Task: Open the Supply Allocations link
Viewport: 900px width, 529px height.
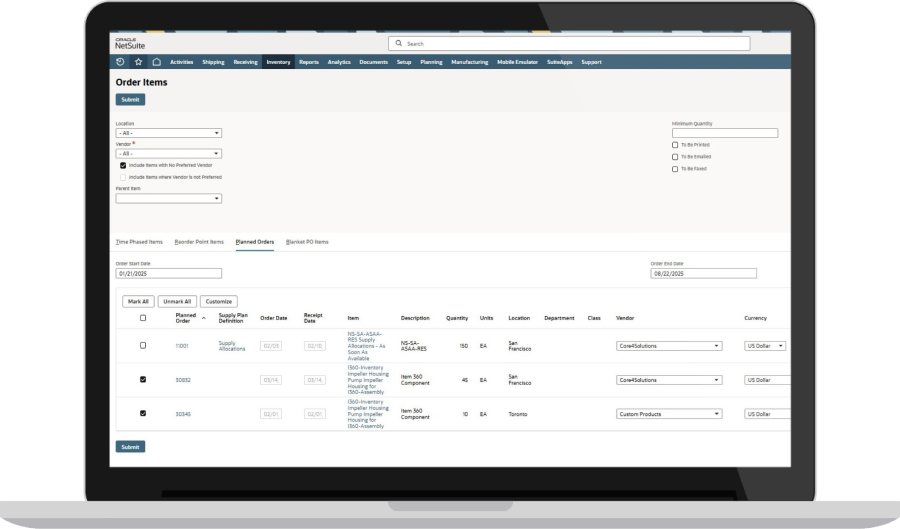Action: pos(232,345)
